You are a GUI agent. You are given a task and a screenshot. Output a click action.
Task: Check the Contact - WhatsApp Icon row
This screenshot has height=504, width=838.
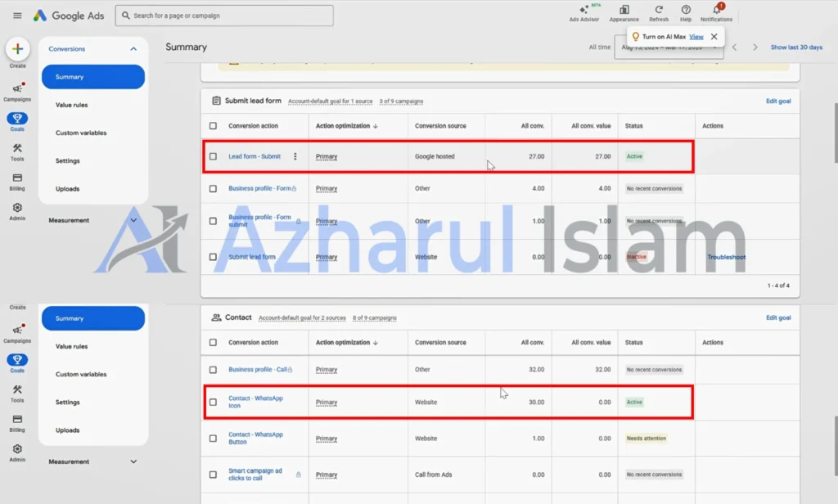(214, 402)
